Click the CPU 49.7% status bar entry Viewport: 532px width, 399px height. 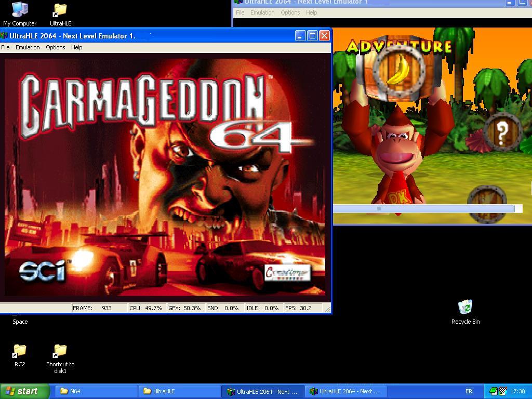point(148,308)
